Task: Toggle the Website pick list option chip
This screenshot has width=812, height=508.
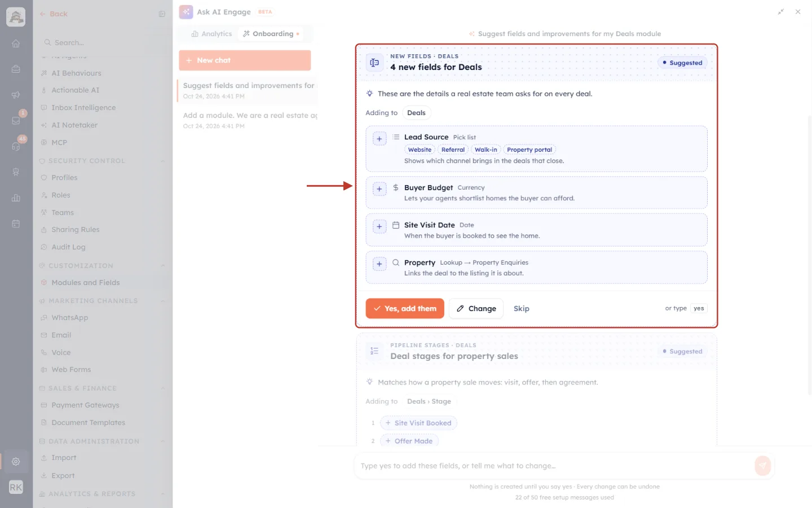Action: pos(420,150)
